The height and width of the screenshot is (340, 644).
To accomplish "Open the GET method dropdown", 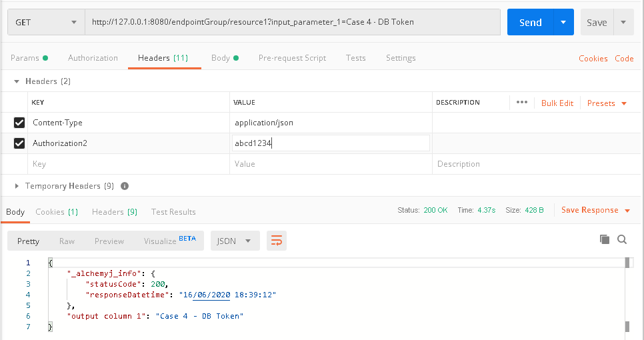I will click(x=45, y=22).
